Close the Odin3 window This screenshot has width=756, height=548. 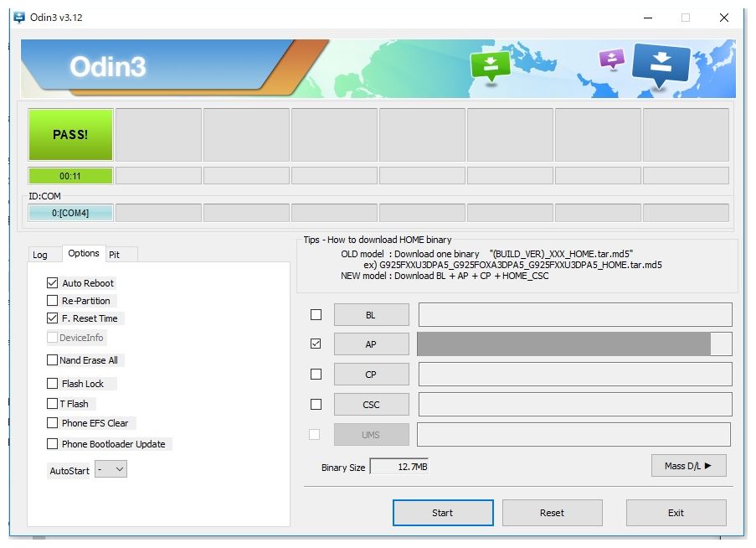[x=723, y=18]
